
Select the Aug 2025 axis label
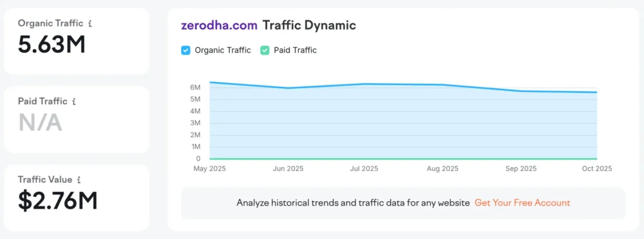pyautogui.click(x=442, y=169)
